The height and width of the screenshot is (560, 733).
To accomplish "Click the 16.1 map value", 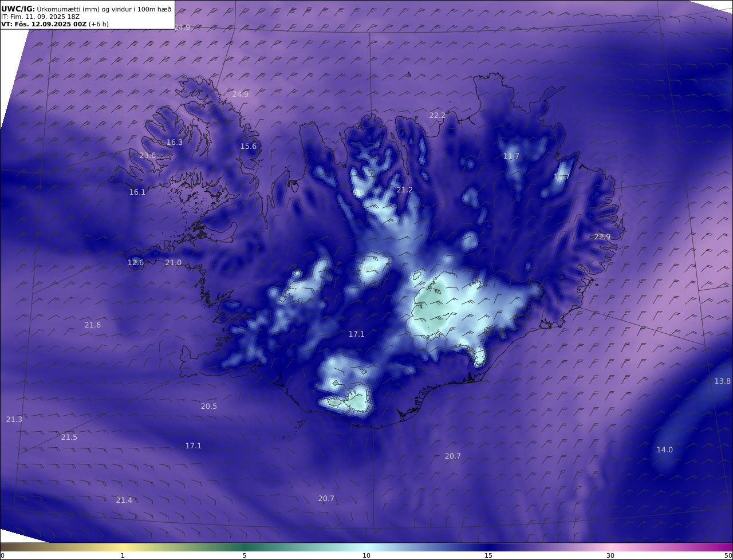I will (137, 192).
